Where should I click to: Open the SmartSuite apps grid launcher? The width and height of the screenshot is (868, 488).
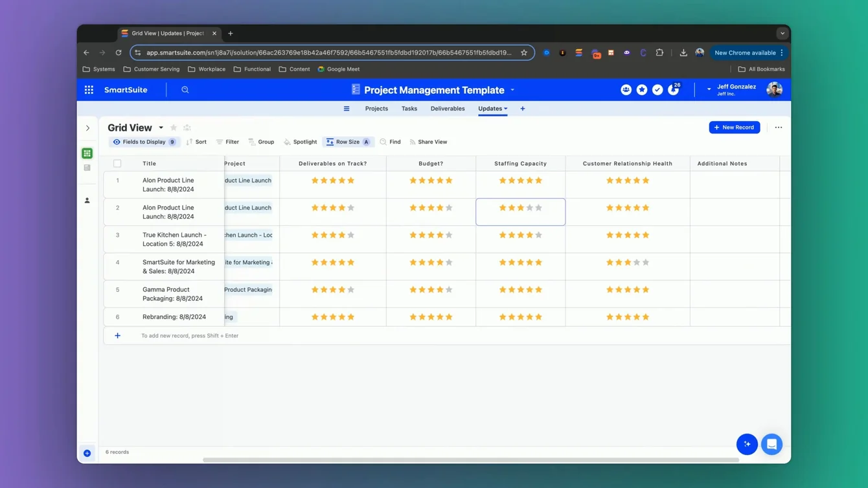click(89, 90)
